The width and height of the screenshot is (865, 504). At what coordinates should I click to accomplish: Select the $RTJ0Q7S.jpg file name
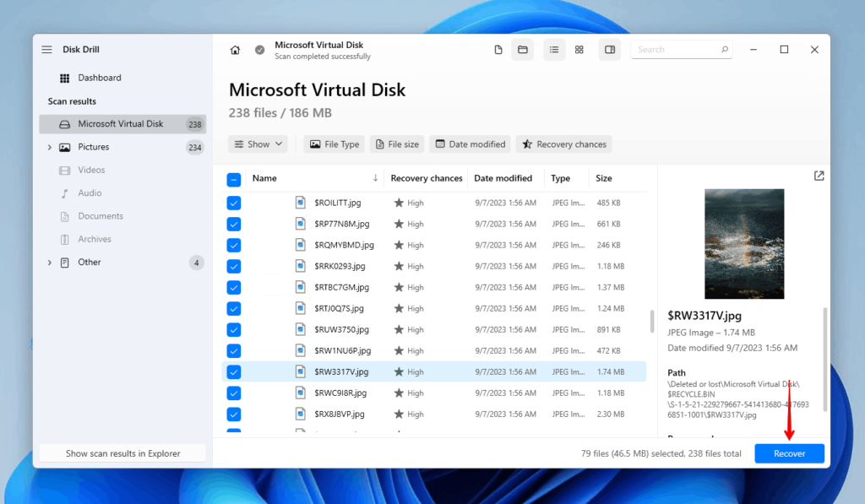click(339, 309)
